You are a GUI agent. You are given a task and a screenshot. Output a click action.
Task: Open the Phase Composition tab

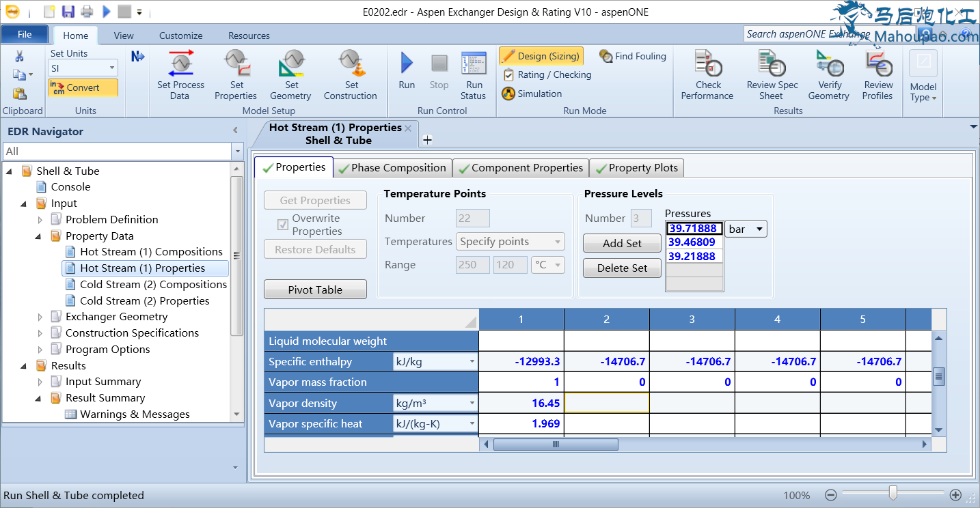pos(392,168)
